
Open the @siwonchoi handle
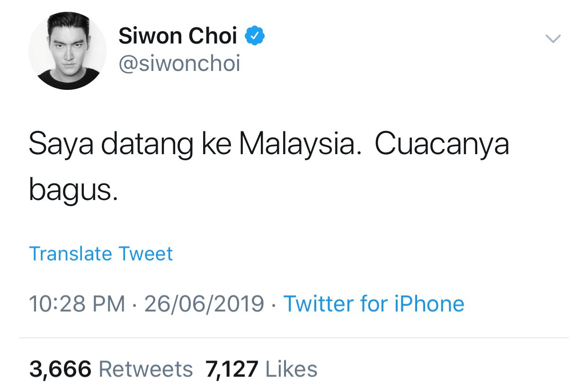[179, 63]
